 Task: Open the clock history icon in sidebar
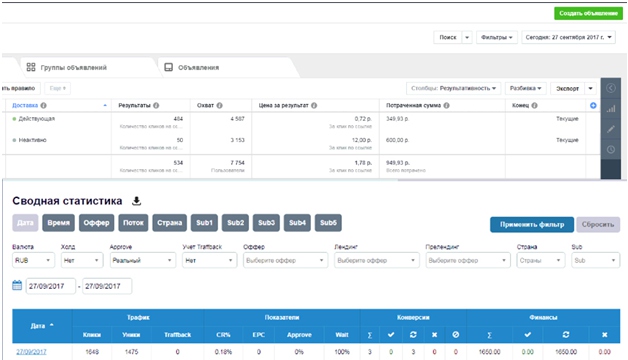(611, 149)
